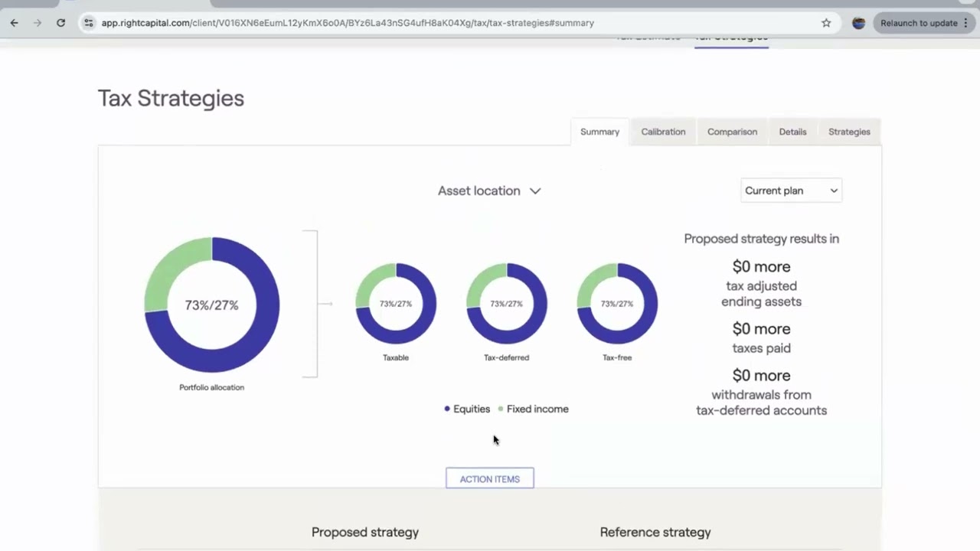Viewport: 980px width, 551px height.
Task: Click the address bar URL
Action: point(348,23)
